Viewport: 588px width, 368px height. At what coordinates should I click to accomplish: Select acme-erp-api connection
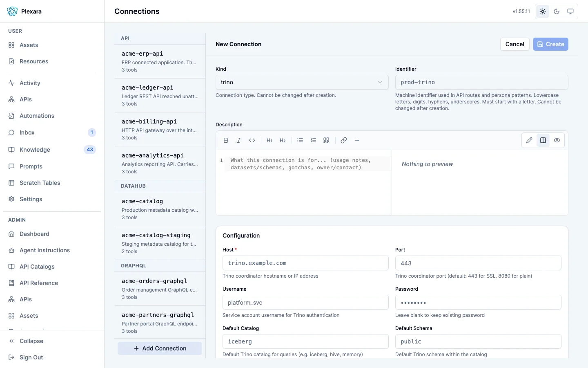(x=160, y=61)
